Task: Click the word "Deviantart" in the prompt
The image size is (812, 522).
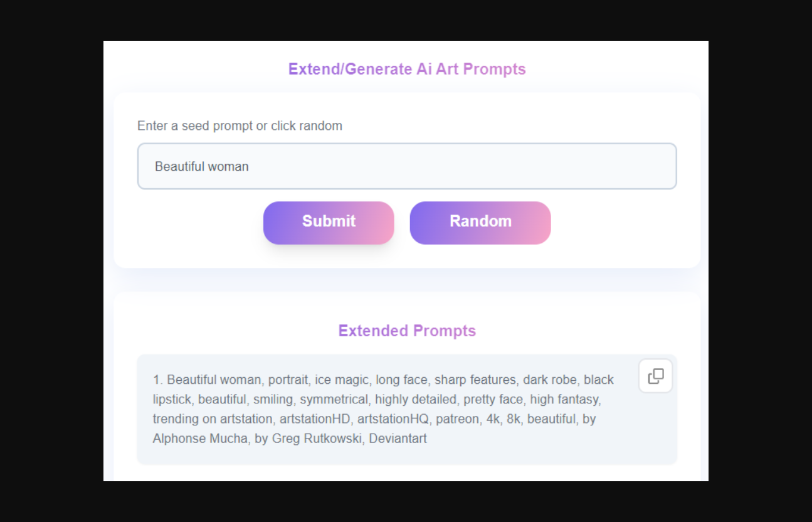Action: coord(398,439)
